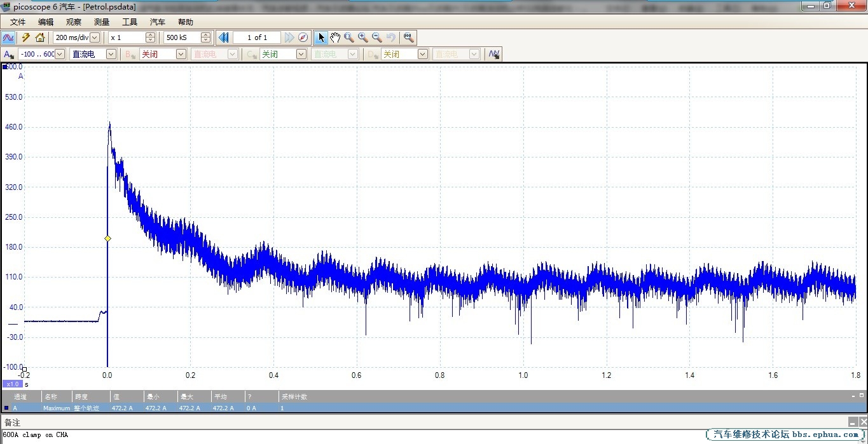
Task: Click the 通道 column header
Action: tap(20, 396)
